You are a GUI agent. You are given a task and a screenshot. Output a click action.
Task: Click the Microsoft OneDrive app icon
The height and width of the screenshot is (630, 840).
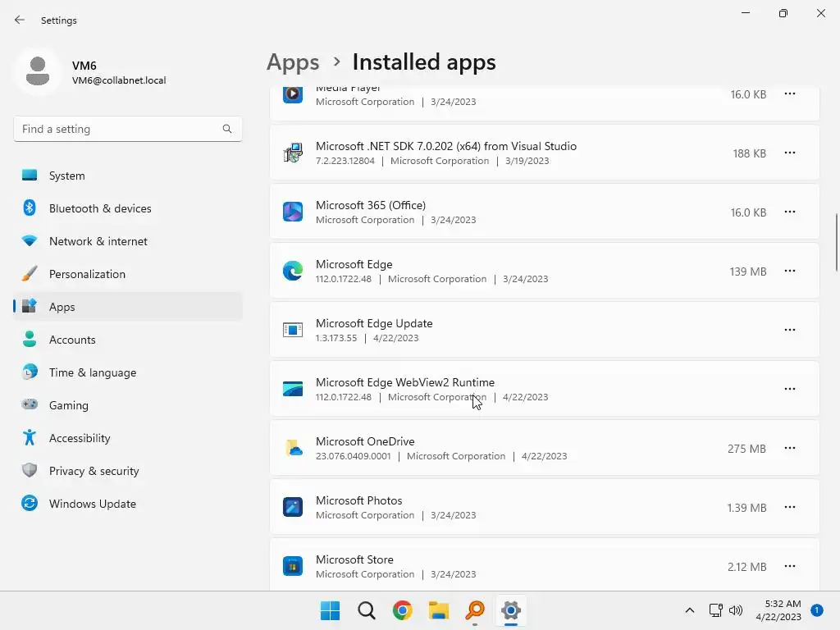(x=293, y=448)
